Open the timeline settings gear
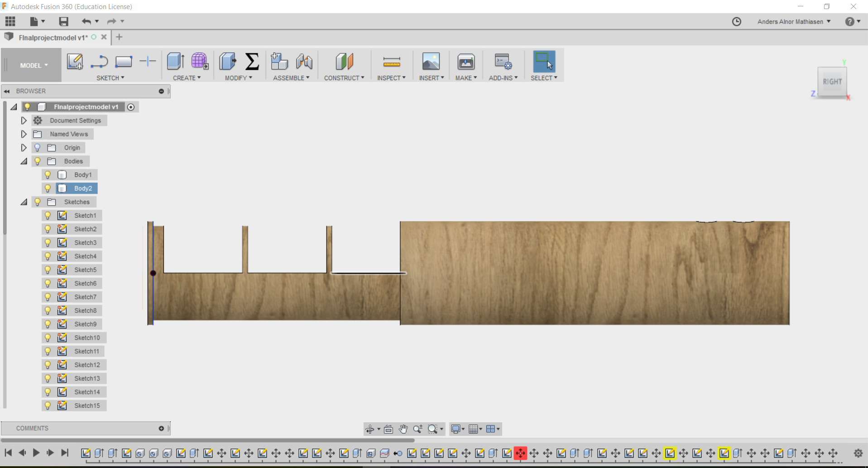The height and width of the screenshot is (468, 868). [858, 453]
